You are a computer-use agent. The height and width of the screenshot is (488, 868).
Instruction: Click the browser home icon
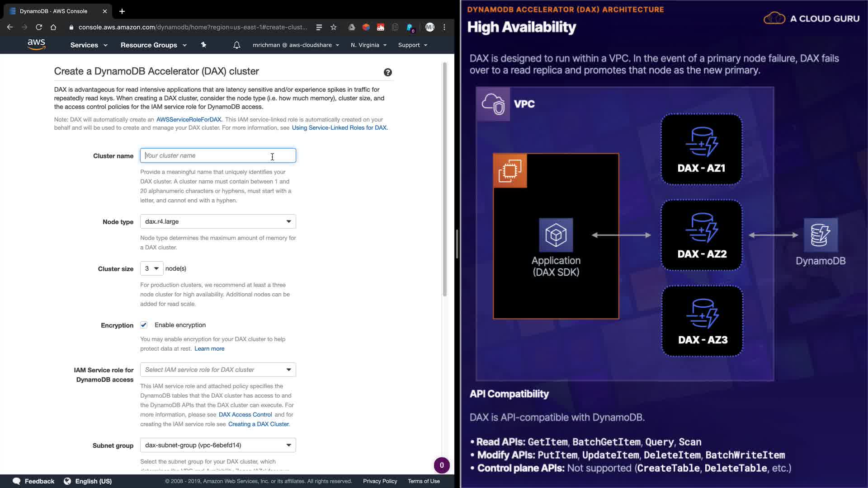click(53, 27)
